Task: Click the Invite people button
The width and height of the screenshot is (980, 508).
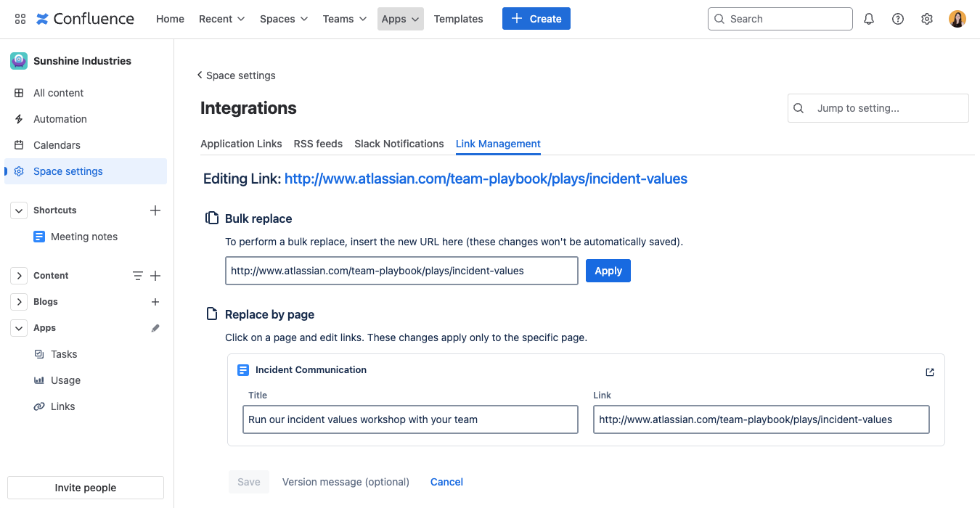Action: point(85,487)
